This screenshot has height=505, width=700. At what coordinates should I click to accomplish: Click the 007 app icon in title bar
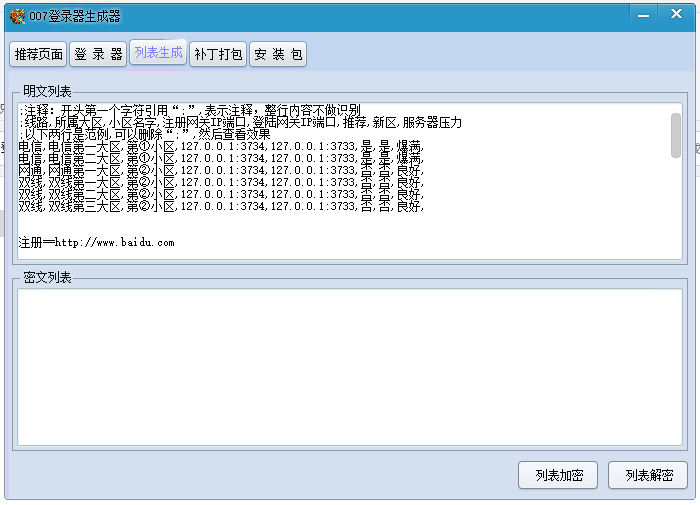point(17,17)
